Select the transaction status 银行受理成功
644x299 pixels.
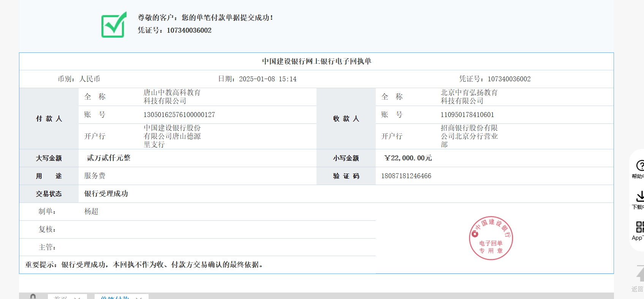[x=106, y=194]
